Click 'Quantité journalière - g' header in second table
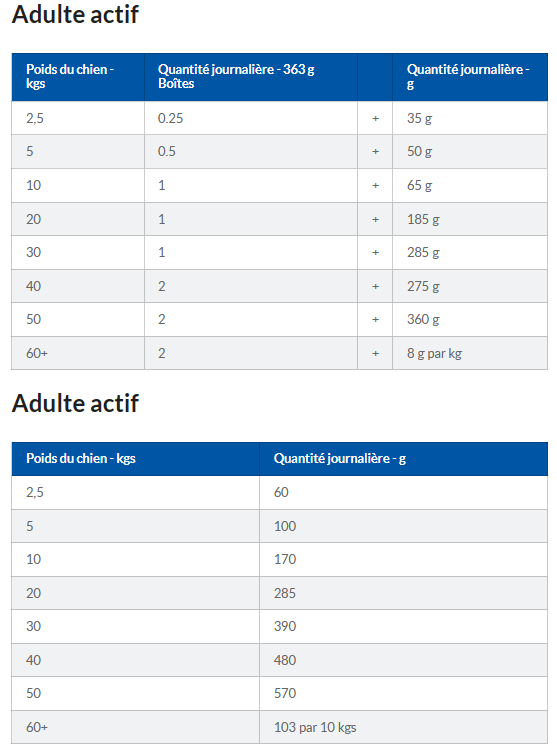This screenshot has width=557, height=755. tap(403, 459)
